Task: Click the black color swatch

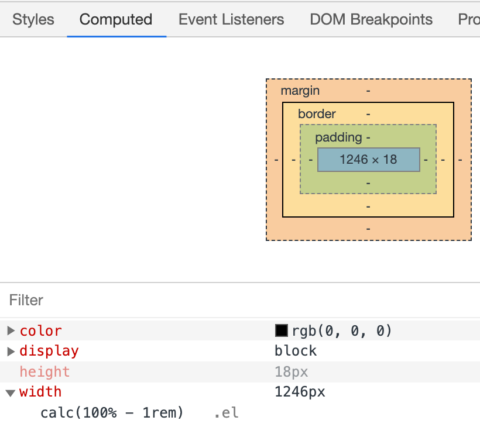Action: click(282, 330)
